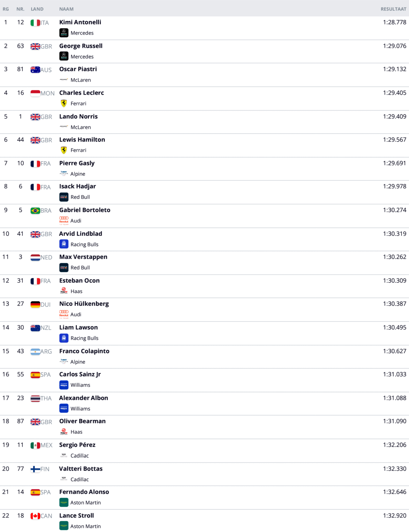Click Racing Bulls logo under Arvid Lindblad
The image size is (409, 532).
64,244
